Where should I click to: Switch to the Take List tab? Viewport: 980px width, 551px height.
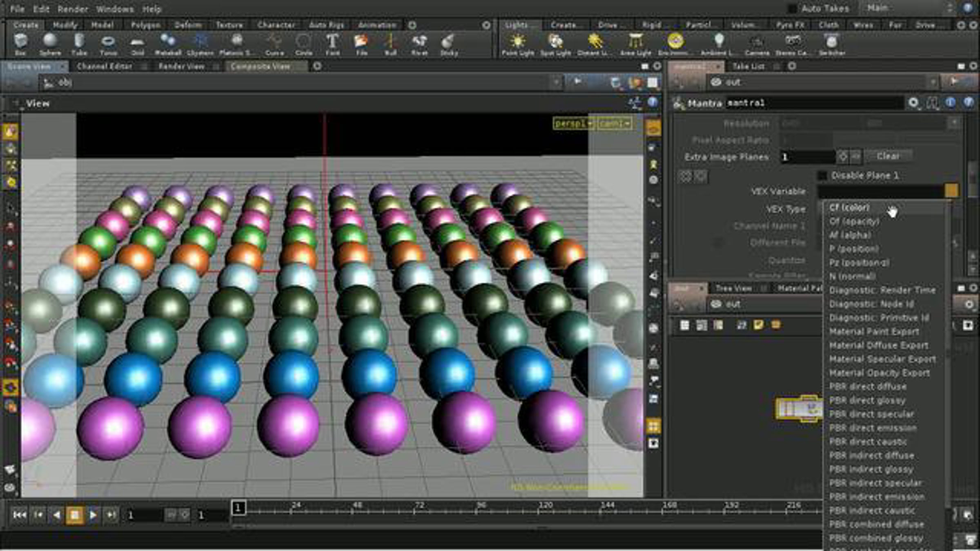(748, 66)
